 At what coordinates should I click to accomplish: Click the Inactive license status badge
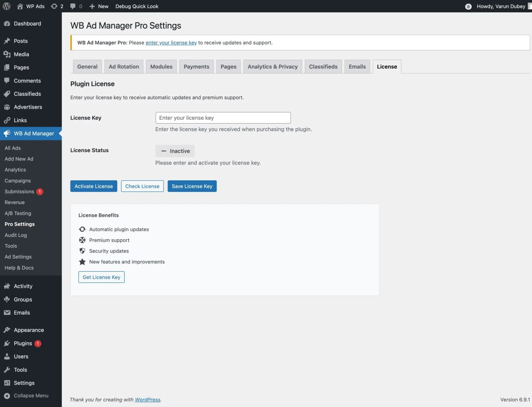click(175, 151)
